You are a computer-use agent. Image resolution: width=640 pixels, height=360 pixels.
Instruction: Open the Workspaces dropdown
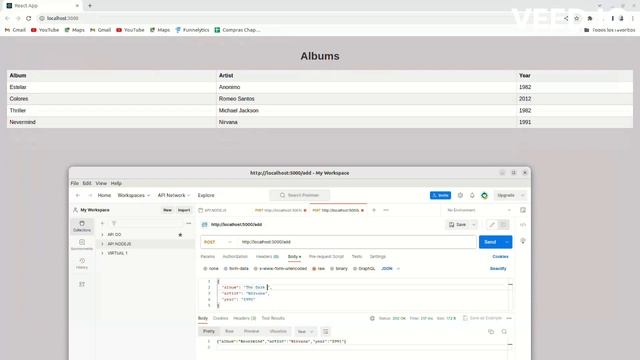(x=133, y=195)
